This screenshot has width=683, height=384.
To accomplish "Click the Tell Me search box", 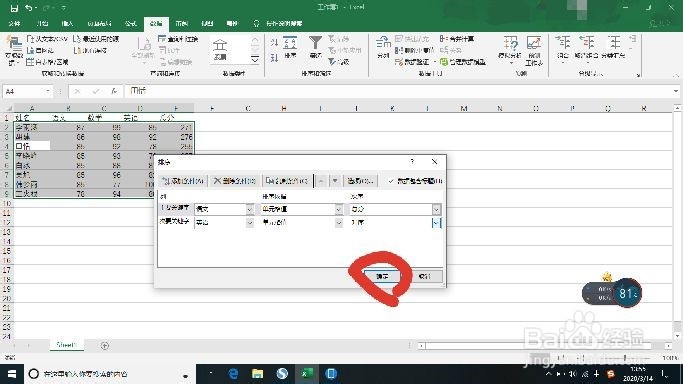I will pyautogui.click(x=284, y=24).
